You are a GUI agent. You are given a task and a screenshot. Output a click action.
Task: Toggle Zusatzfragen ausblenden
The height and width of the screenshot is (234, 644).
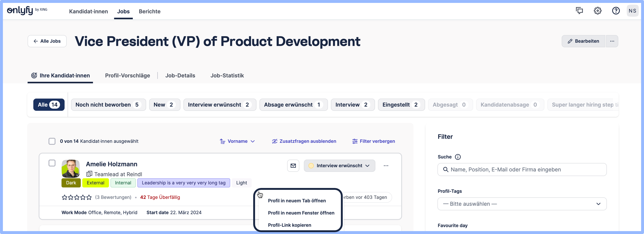(x=304, y=141)
